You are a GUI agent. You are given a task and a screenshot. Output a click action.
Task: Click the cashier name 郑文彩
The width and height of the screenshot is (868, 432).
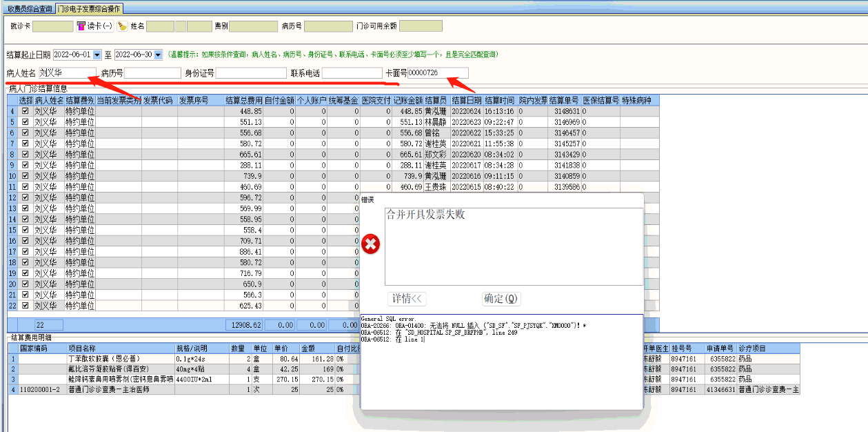point(437,155)
